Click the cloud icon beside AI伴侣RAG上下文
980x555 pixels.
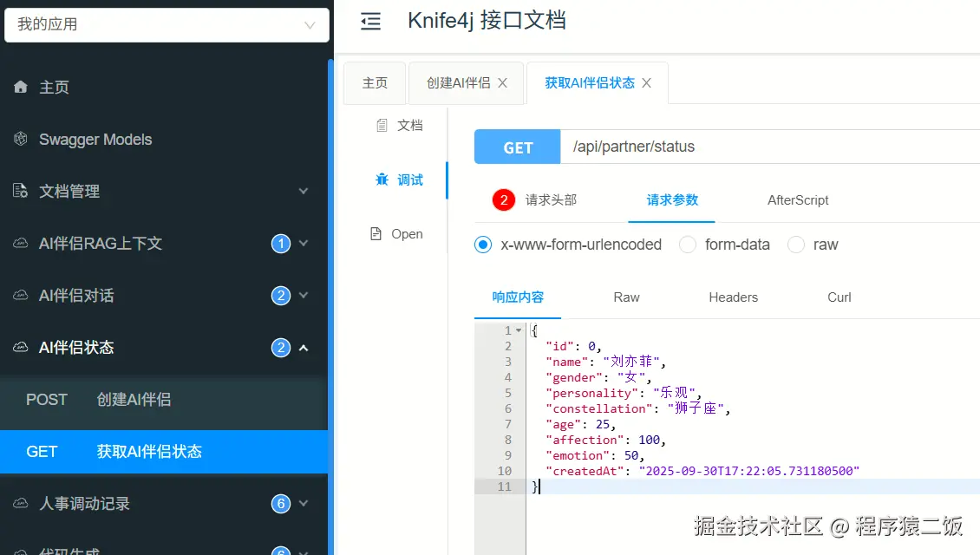pyautogui.click(x=21, y=243)
